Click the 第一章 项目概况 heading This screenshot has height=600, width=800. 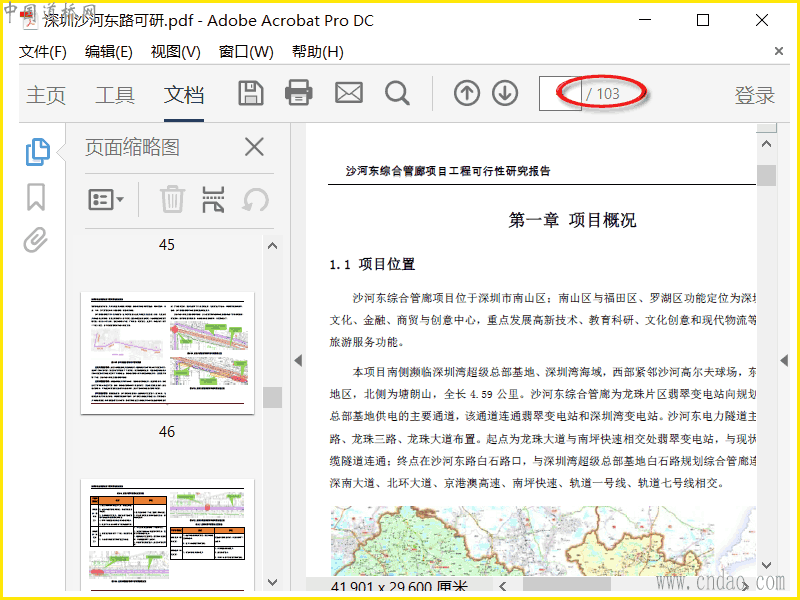[x=572, y=220]
